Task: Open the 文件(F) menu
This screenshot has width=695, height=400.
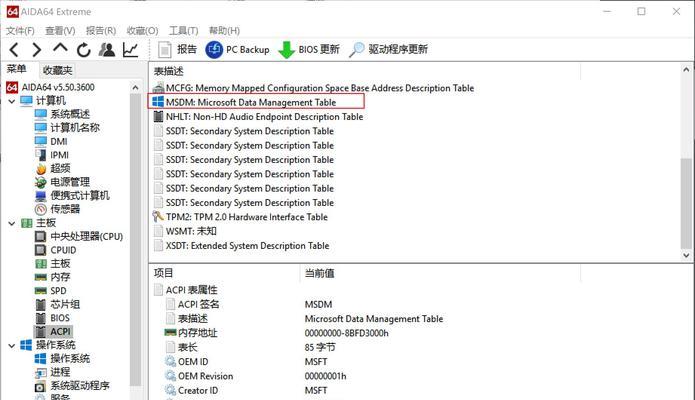Action: (x=20, y=31)
